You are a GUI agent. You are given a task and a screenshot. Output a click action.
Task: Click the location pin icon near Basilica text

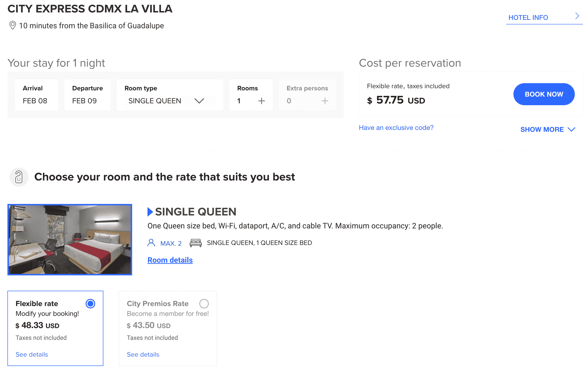click(x=12, y=25)
